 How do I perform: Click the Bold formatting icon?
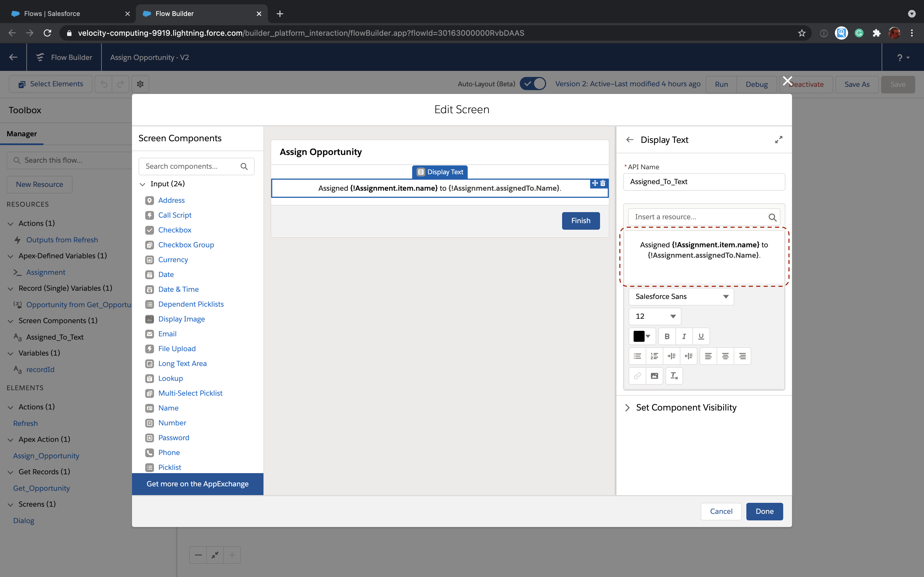tap(667, 336)
